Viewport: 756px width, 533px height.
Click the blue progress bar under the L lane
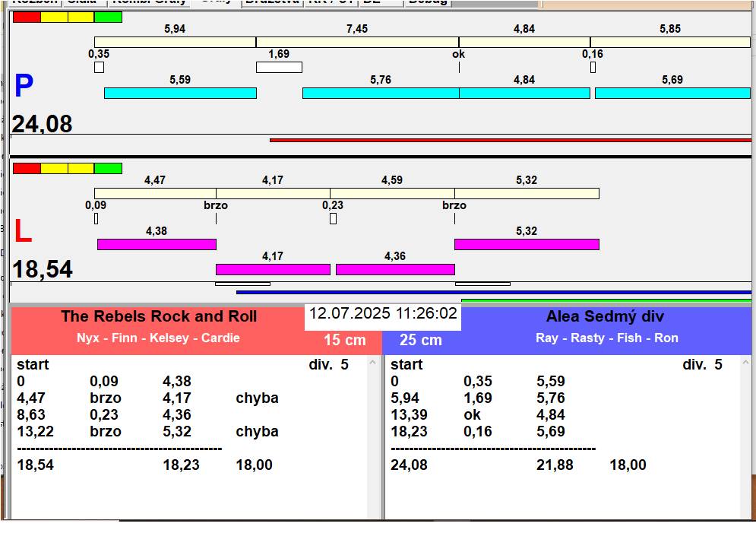pyautogui.click(x=494, y=292)
